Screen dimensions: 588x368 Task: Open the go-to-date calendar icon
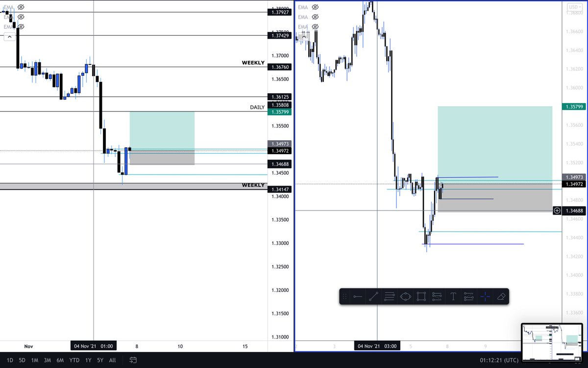(132, 360)
